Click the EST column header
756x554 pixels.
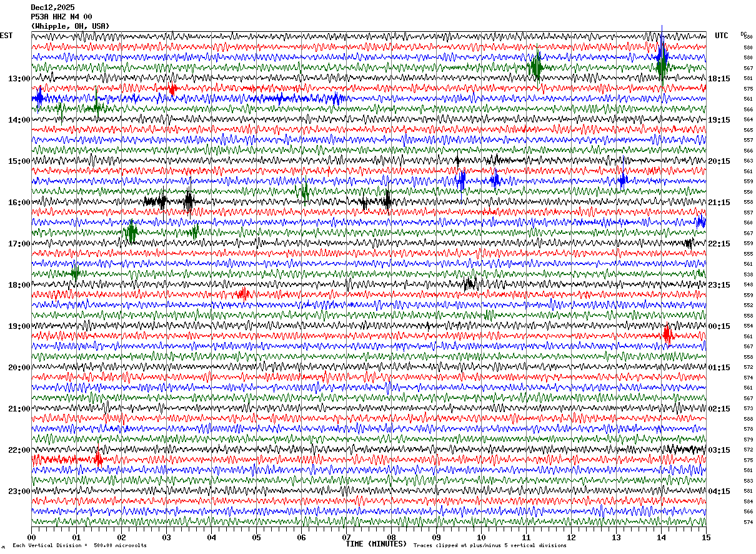point(6,36)
